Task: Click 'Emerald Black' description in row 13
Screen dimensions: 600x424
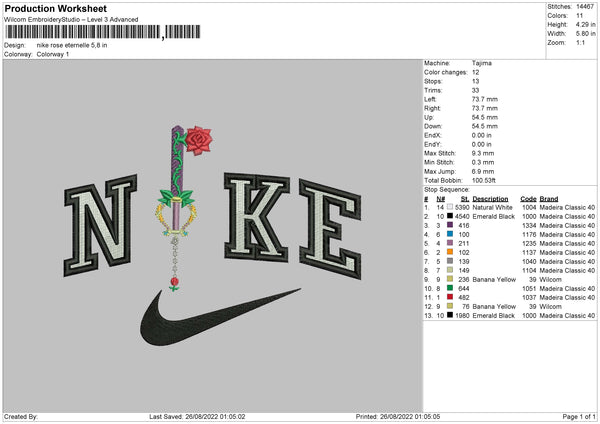Action: (494, 316)
